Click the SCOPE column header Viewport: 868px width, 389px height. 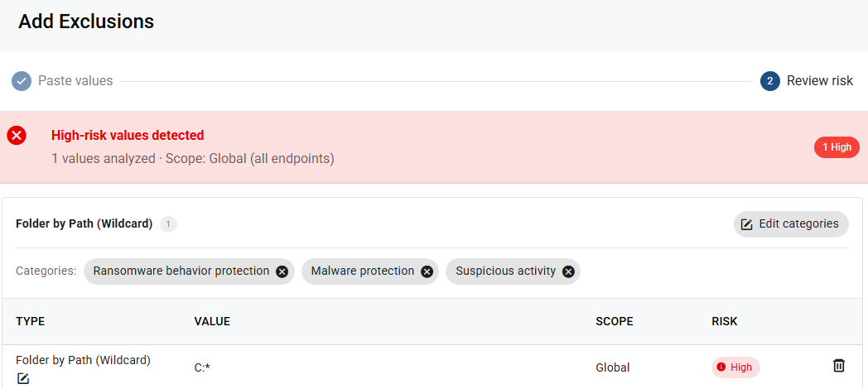click(614, 321)
